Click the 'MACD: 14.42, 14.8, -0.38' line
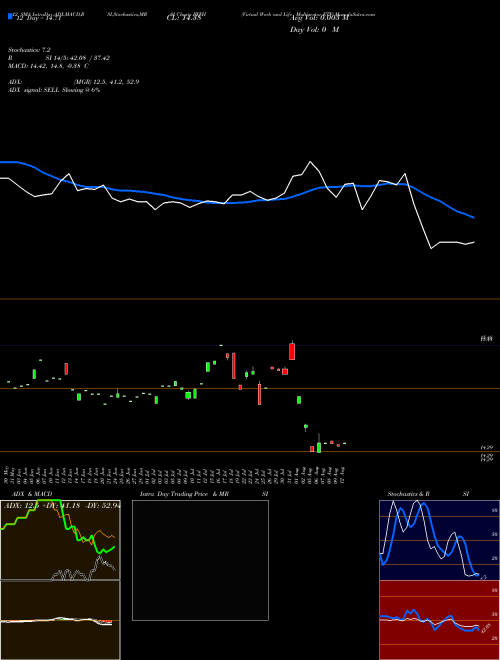The height and width of the screenshot is (660, 500). click(x=48, y=66)
